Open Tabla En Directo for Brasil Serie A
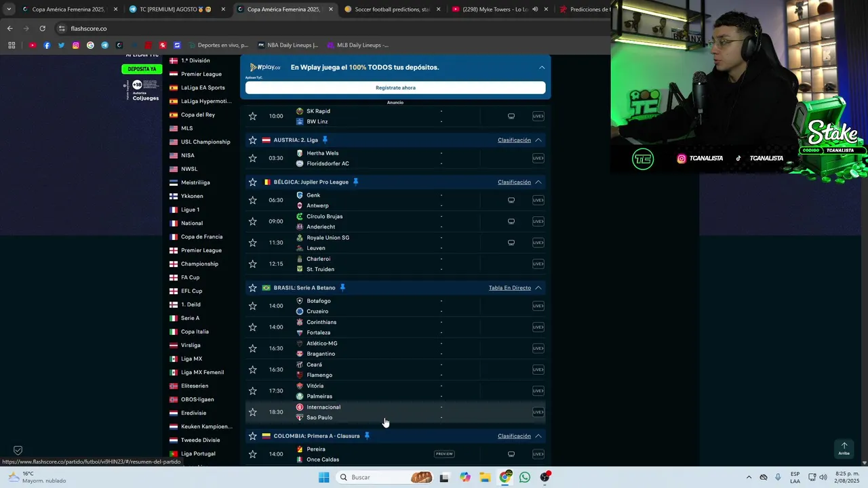The height and width of the screenshot is (488, 868). click(510, 288)
